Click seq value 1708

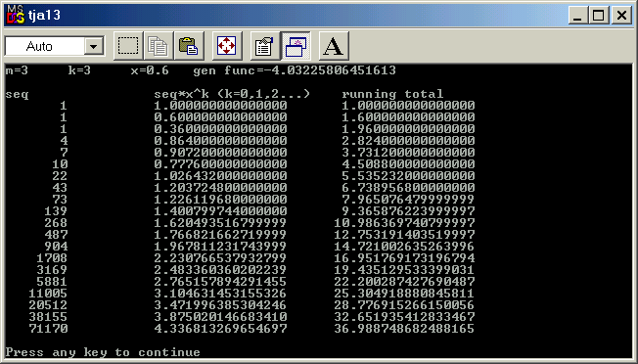click(53, 258)
